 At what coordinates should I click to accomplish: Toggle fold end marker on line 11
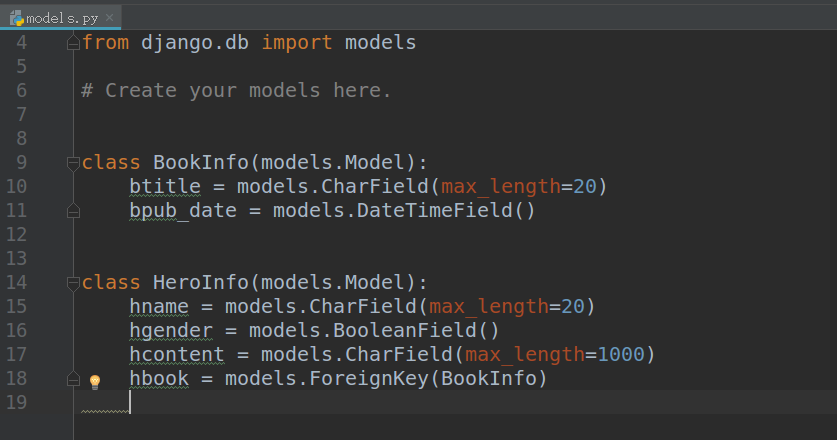click(73, 211)
